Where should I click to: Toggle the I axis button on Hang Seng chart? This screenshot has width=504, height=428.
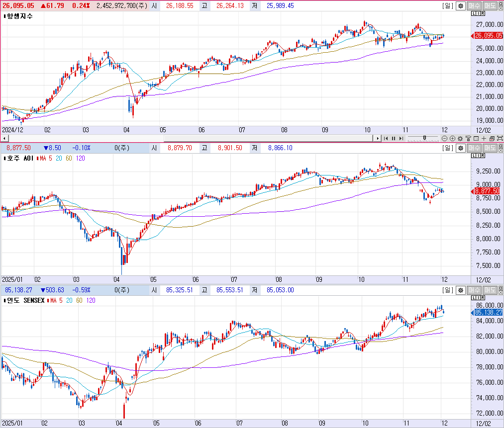click(478, 14)
